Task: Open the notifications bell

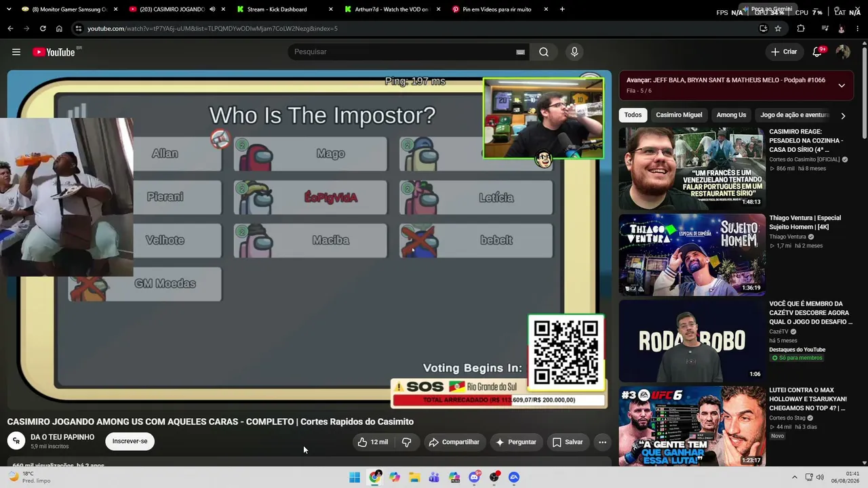Action: tap(818, 52)
